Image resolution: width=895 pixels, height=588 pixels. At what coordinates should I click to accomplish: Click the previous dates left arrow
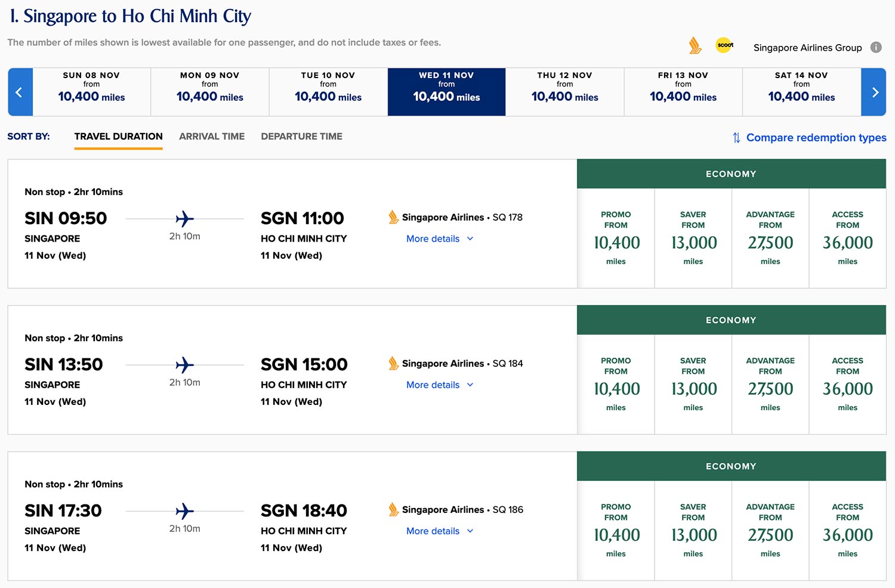coord(20,92)
